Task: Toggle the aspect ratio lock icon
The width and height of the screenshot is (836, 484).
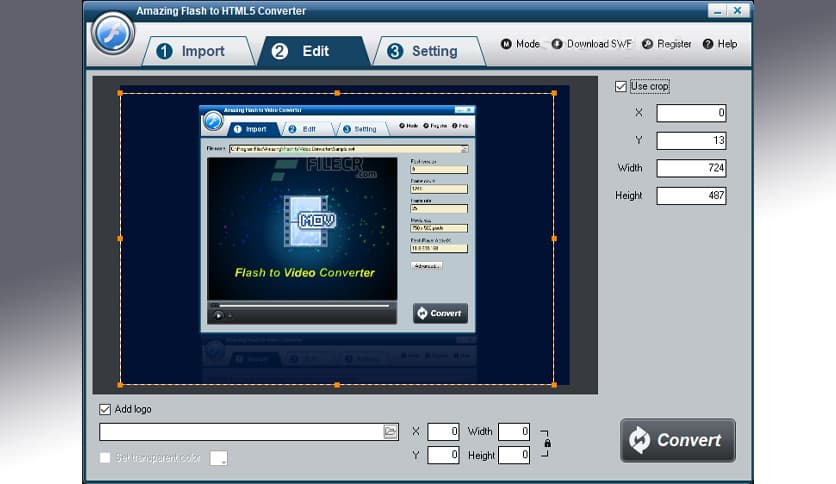Action: pos(547,443)
